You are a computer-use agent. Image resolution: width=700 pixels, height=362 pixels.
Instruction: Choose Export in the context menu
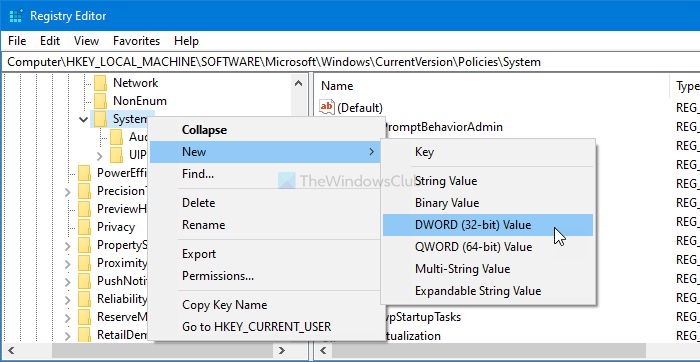pos(266,254)
